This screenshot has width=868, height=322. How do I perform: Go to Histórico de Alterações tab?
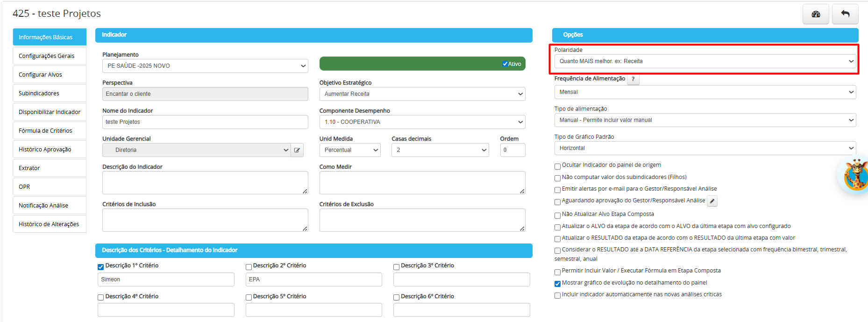point(50,224)
